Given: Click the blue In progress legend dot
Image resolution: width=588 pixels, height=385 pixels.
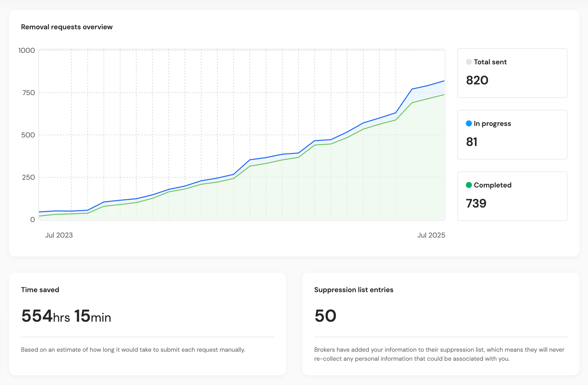Looking at the screenshot, I should [x=469, y=123].
